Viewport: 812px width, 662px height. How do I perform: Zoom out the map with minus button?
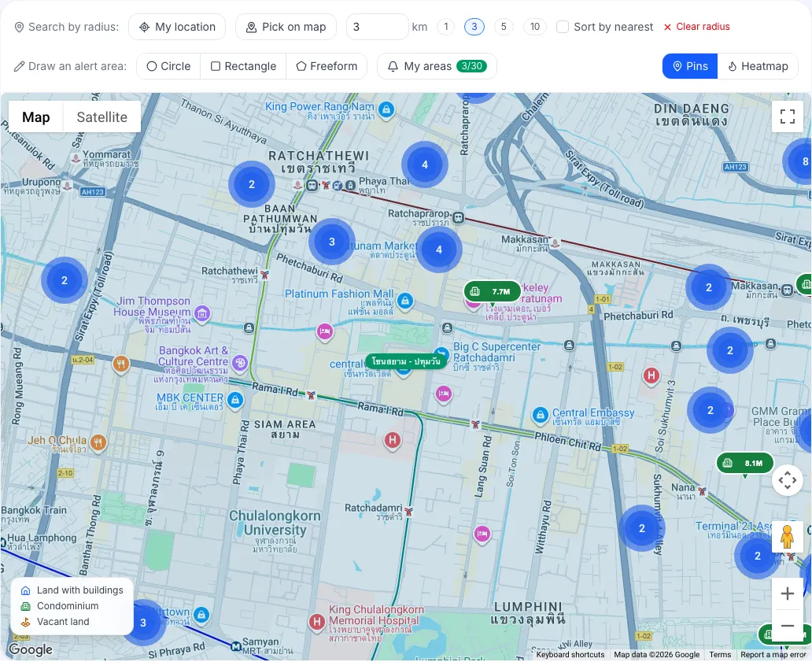coord(787,626)
